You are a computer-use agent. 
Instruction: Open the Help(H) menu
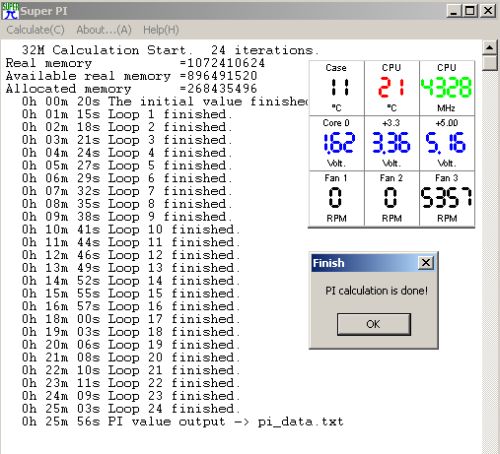tap(161, 30)
